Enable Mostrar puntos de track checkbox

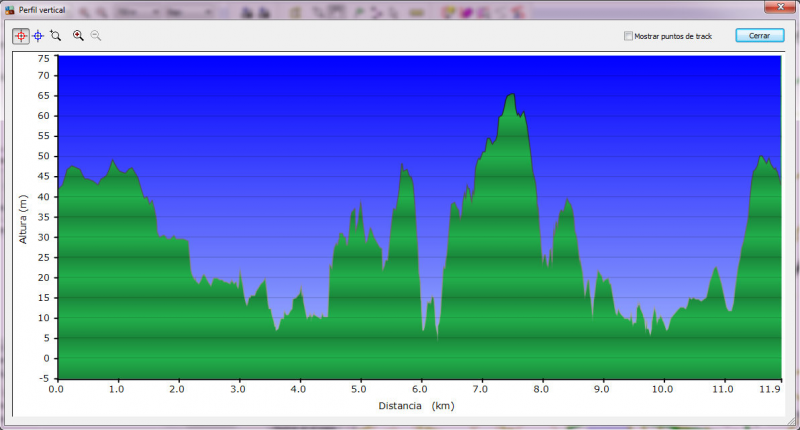[628, 36]
